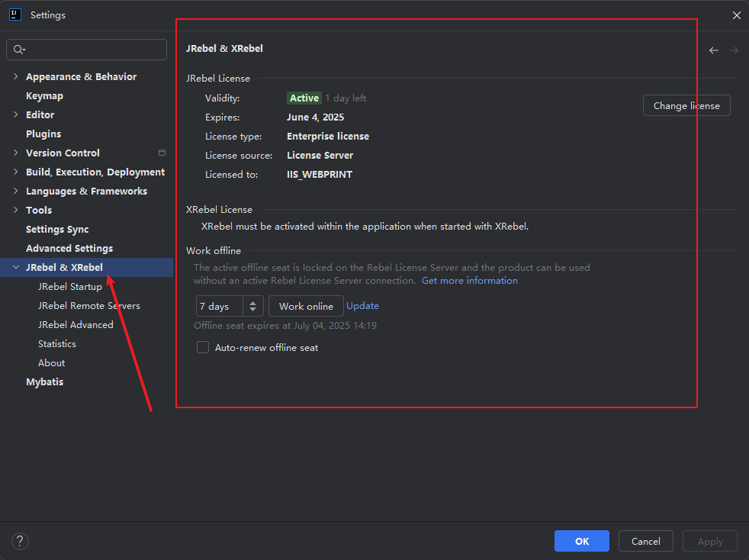This screenshot has height=560, width=749.
Task: Expand Languages & Frameworks section
Action: coord(16,191)
